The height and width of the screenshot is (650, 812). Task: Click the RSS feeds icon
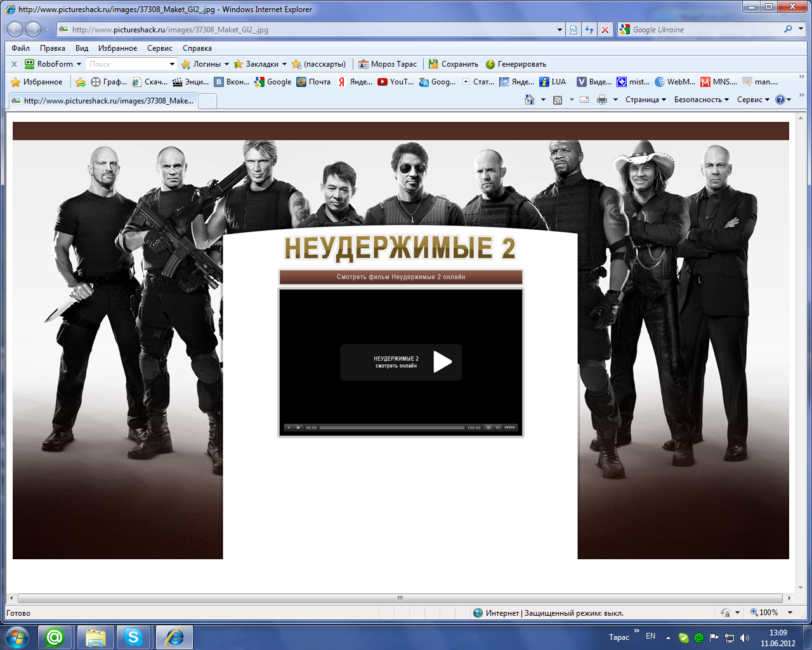click(x=558, y=100)
